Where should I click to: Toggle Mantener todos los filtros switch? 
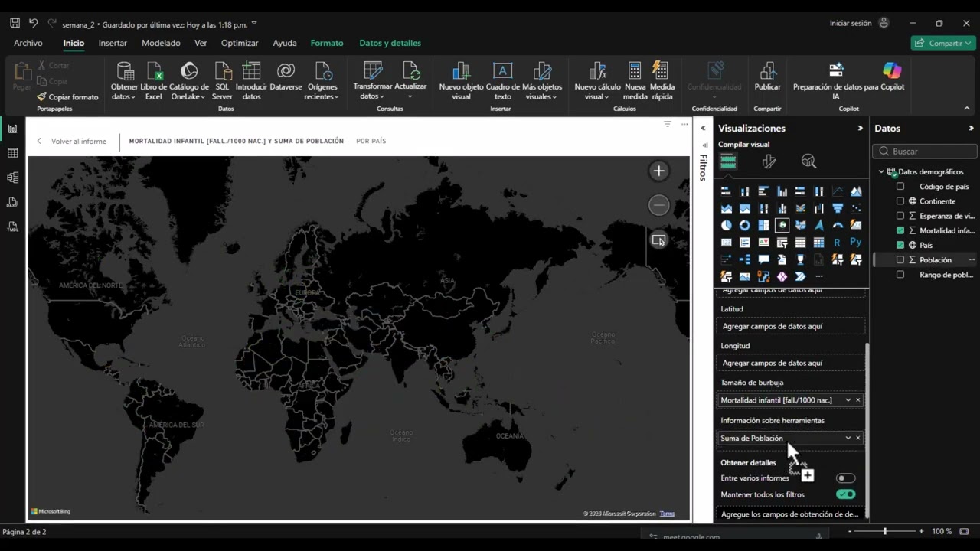(845, 494)
